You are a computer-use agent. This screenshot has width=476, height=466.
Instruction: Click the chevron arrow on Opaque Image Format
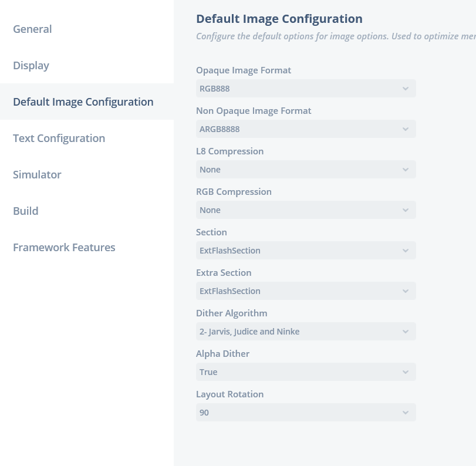(406, 89)
